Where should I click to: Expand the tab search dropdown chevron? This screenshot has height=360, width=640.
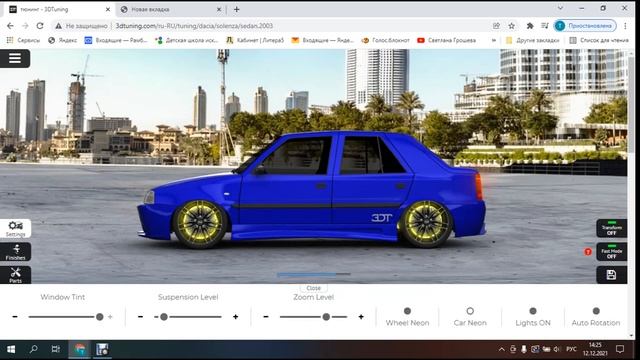click(x=560, y=8)
